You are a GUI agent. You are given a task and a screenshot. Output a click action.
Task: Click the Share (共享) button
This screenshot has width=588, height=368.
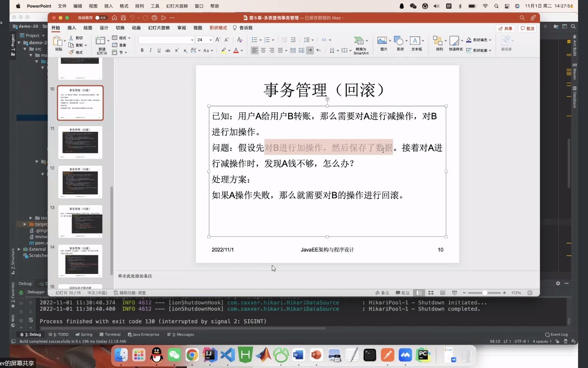click(x=505, y=28)
